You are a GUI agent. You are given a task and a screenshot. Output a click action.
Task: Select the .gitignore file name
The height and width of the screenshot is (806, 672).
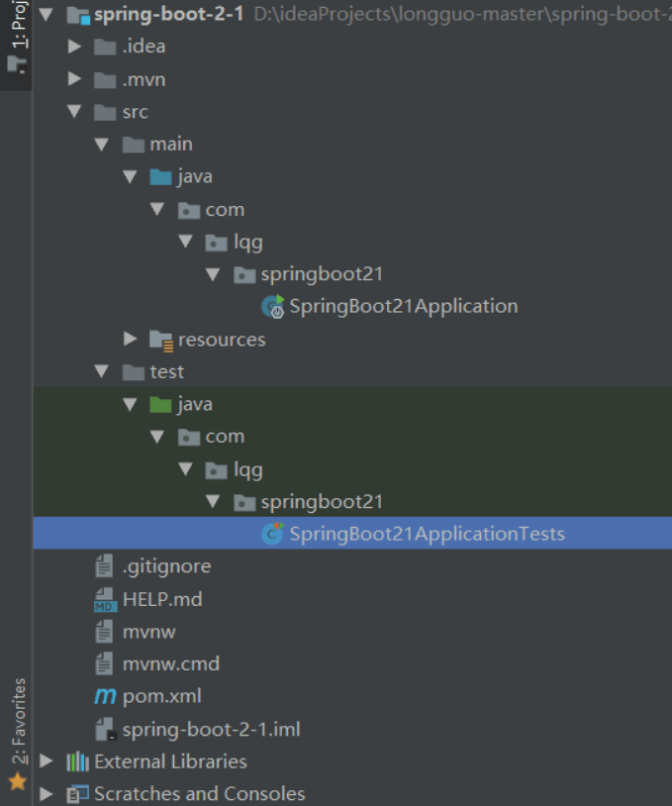[x=167, y=566]
